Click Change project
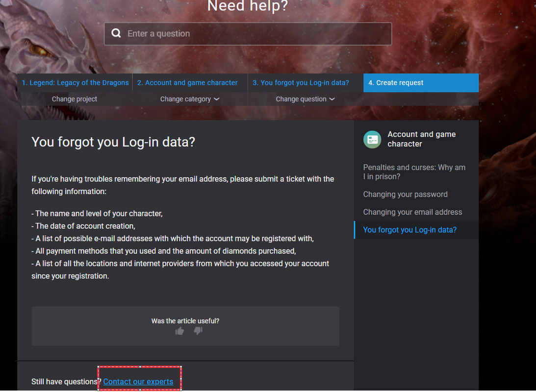This screenshot has height=392, width=536. click(x=75, y=99)
